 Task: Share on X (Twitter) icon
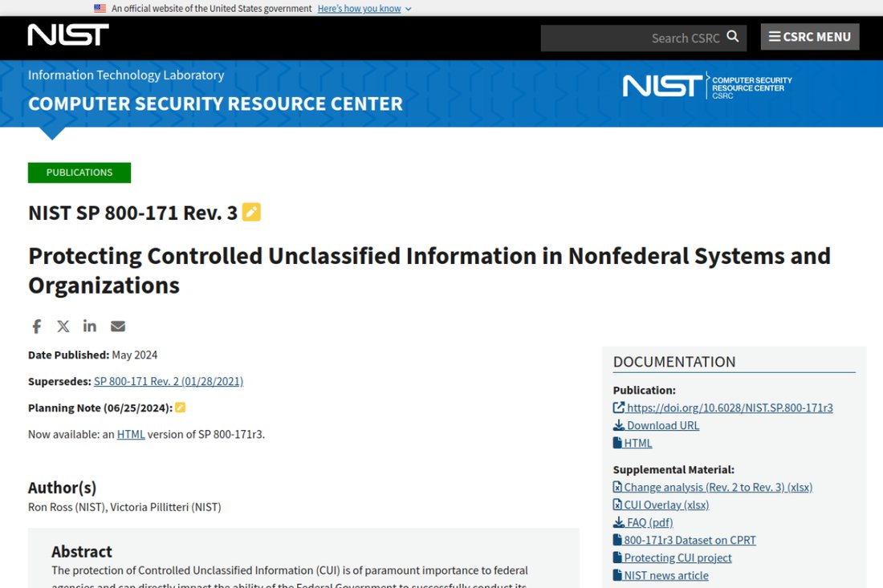coord(63,326)
